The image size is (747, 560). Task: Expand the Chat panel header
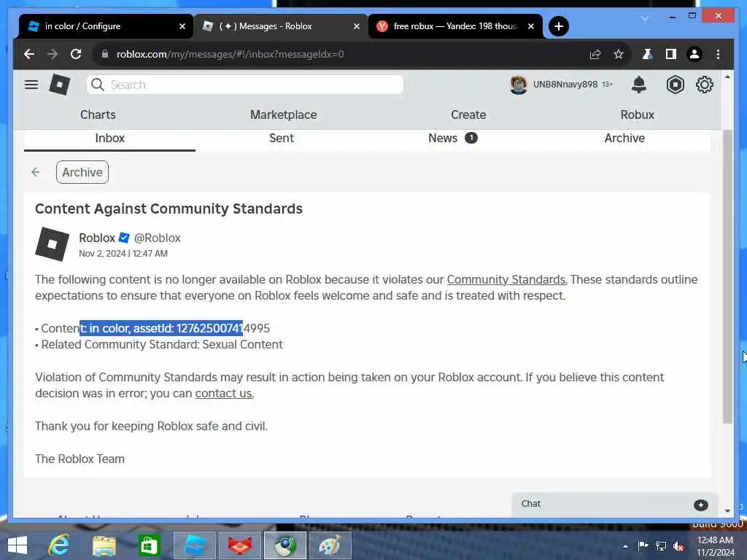point(614,505)
